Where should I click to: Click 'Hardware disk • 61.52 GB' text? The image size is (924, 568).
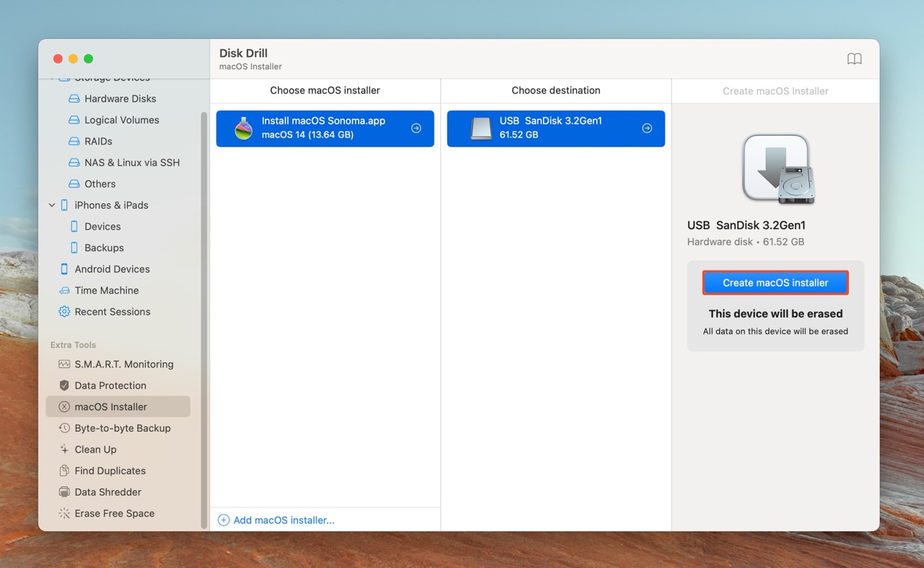point(746,242)
